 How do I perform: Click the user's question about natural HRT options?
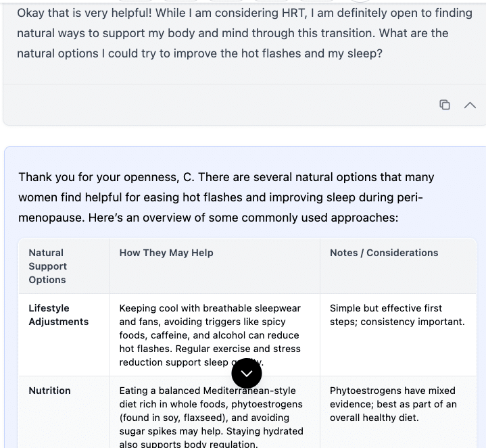pyautogui.click(x=244, y=32)
